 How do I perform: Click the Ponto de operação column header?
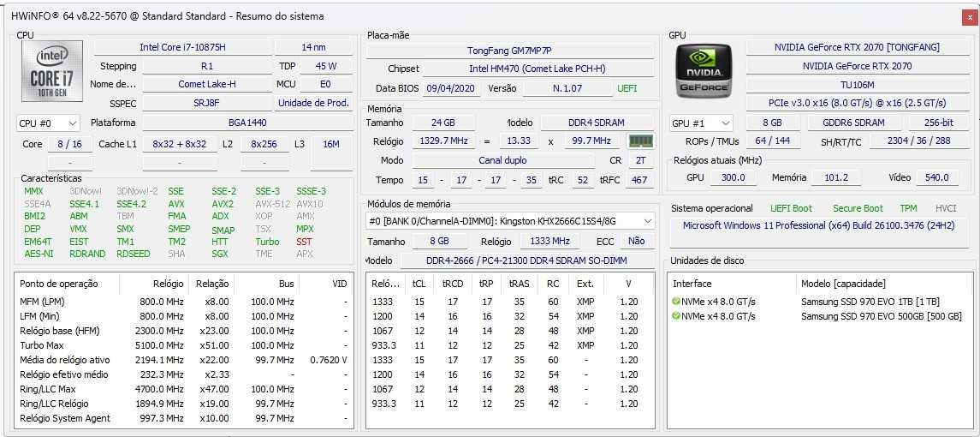click(x=68, y=284)
